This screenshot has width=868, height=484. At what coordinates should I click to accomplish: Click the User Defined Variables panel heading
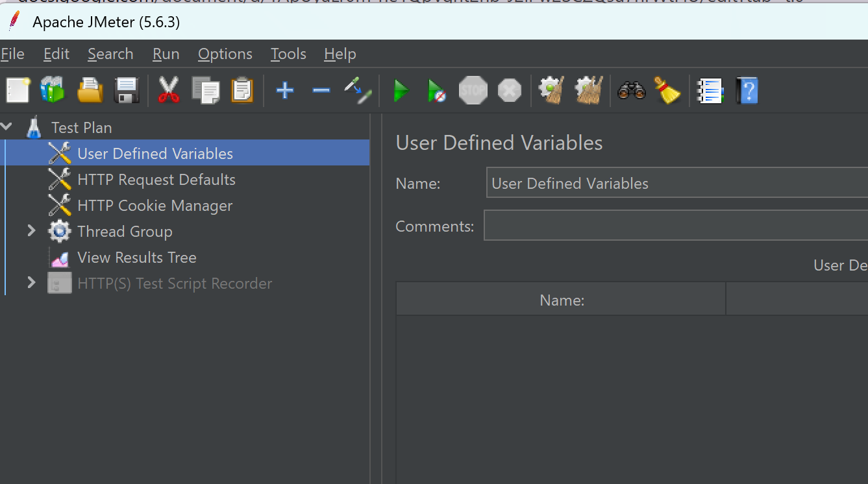[499, 143]
